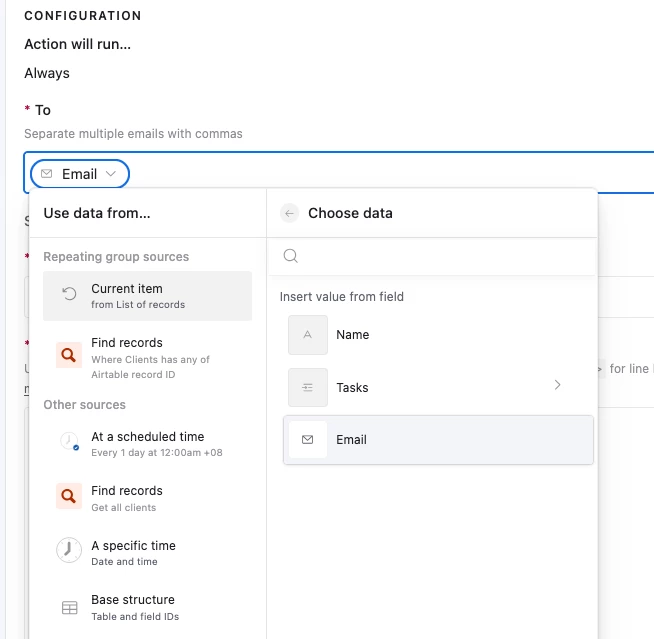Click the Choose data search field
The image size is (654, 639).
click(x=440, y=256)
